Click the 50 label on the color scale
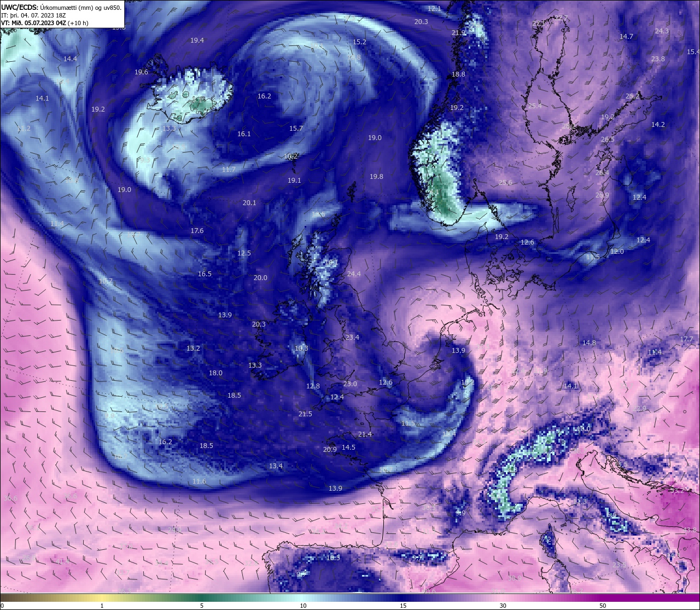Viewport: 700px width, 610px height. pos(602,606)
